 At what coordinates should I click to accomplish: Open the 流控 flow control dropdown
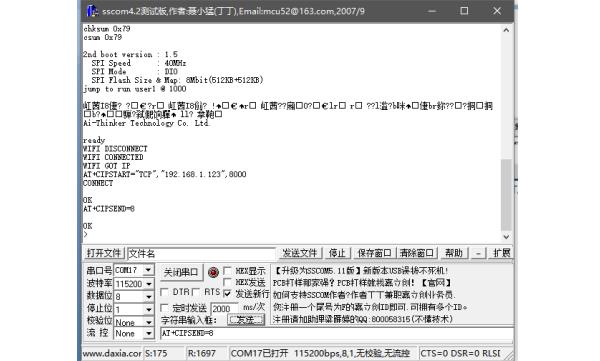148,334
